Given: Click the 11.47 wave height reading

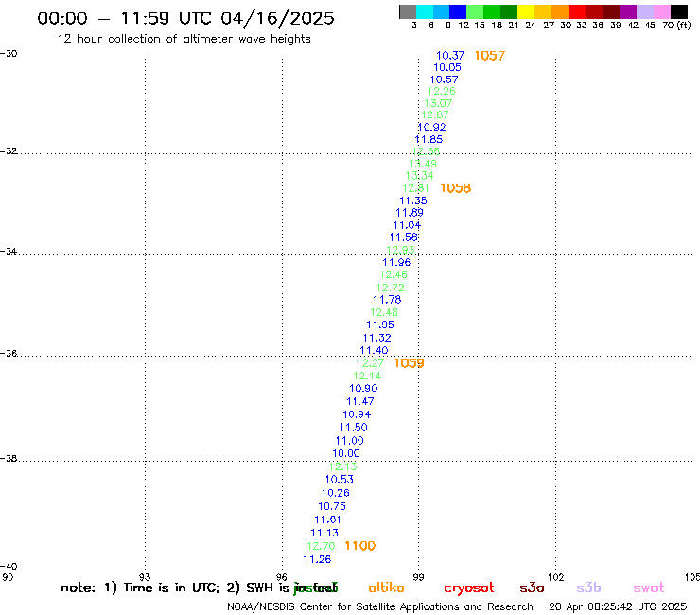Looking at the screenshot, I should tap(360, 401).
